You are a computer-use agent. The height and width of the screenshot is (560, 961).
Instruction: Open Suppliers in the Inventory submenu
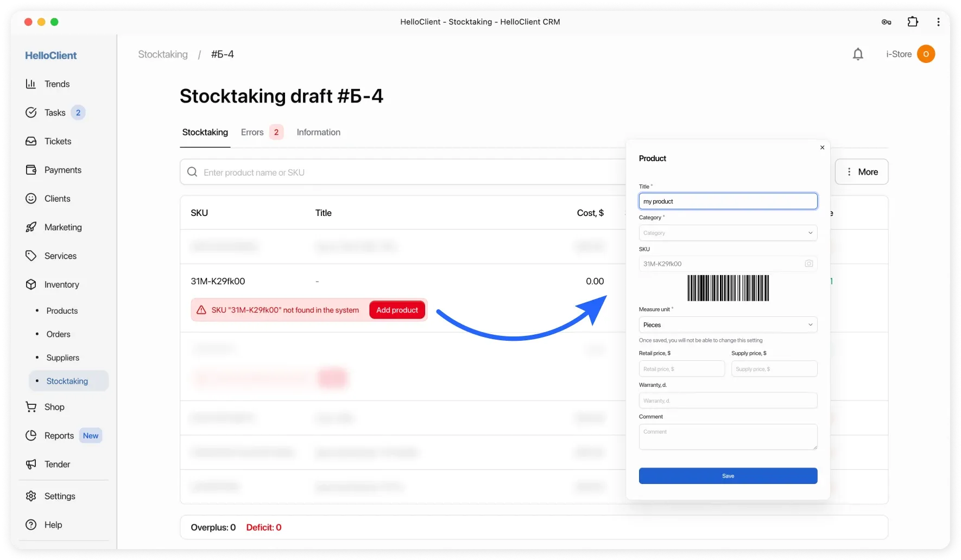point(63,358)
